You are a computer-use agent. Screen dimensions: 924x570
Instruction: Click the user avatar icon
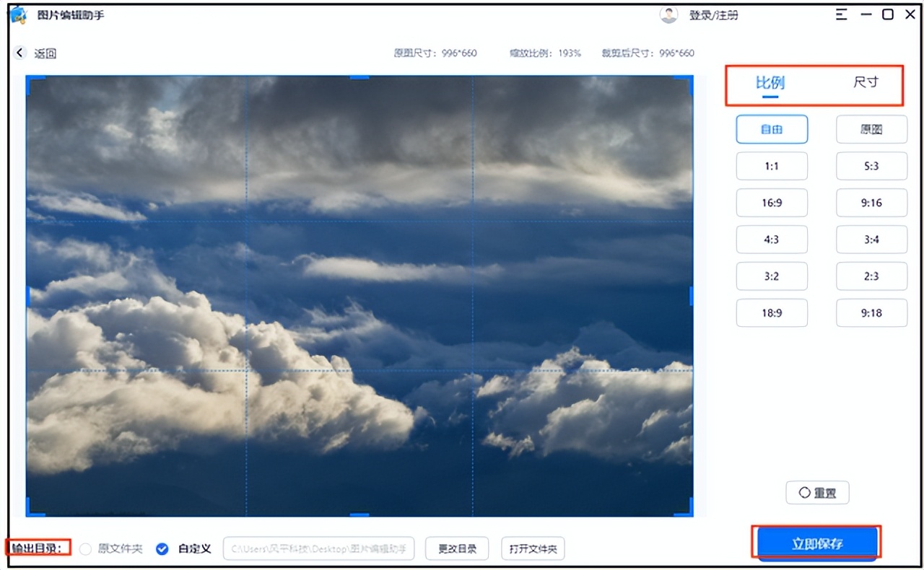pos(669,15)
